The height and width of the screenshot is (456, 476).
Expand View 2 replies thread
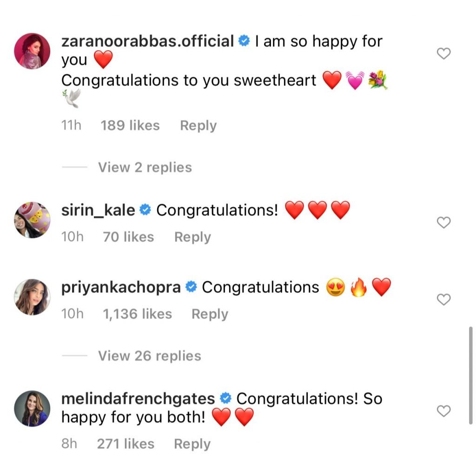[x=145, y=167]
